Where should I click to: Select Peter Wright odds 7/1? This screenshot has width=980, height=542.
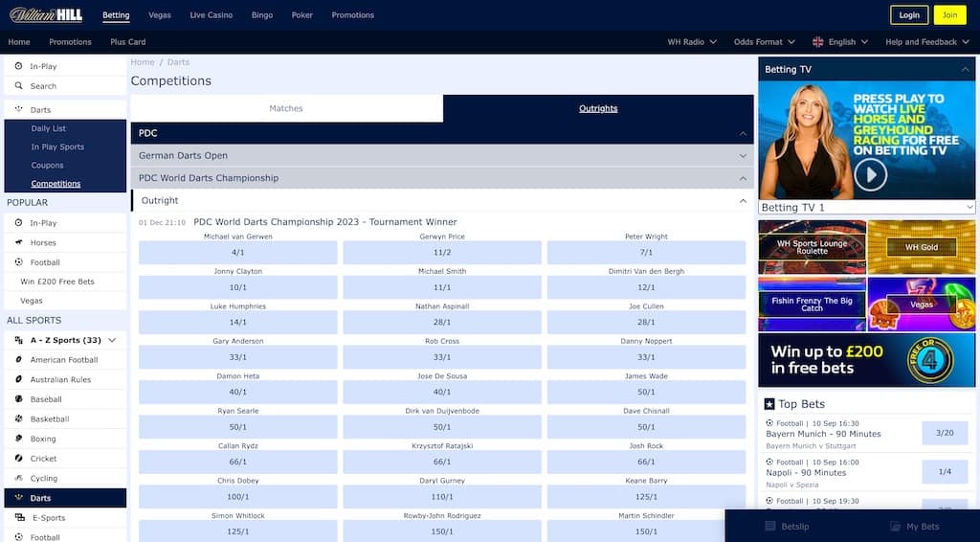646,253
